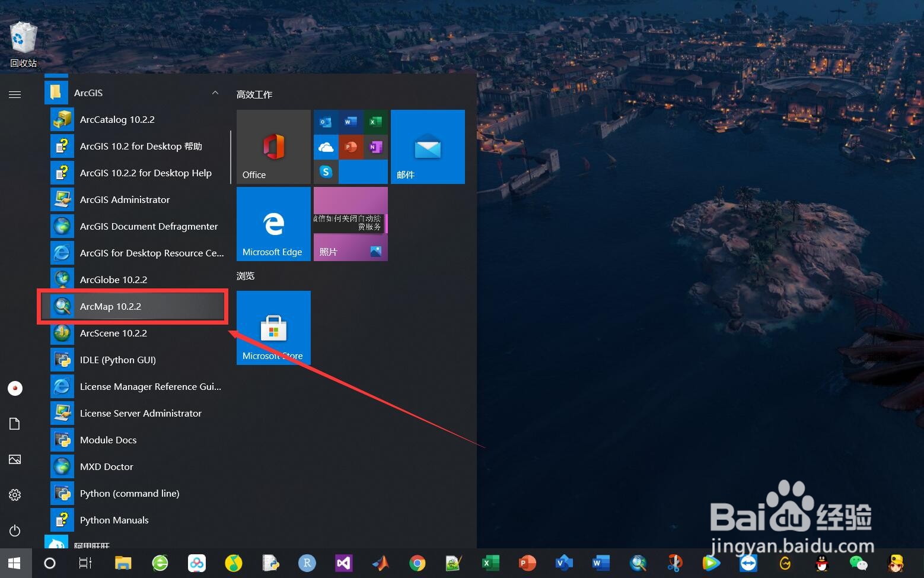
Task: Open License Manager Reference Guide
Action: pos(136,386)
